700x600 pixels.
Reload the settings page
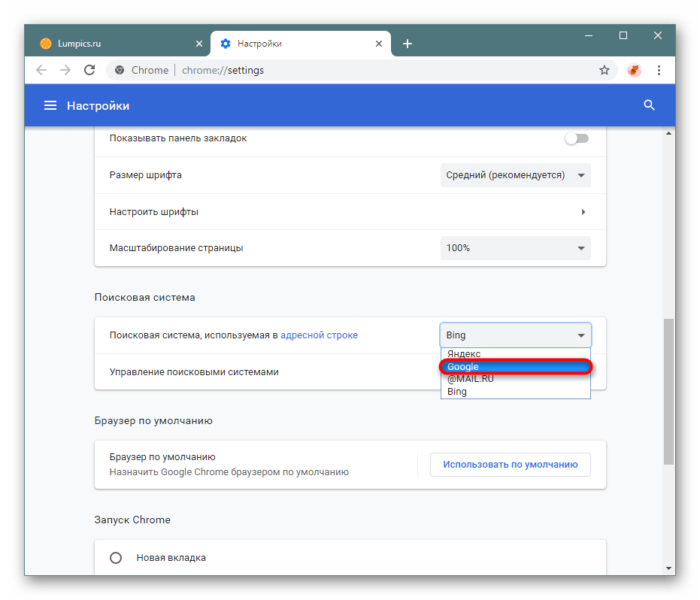[x=89, y=70]
